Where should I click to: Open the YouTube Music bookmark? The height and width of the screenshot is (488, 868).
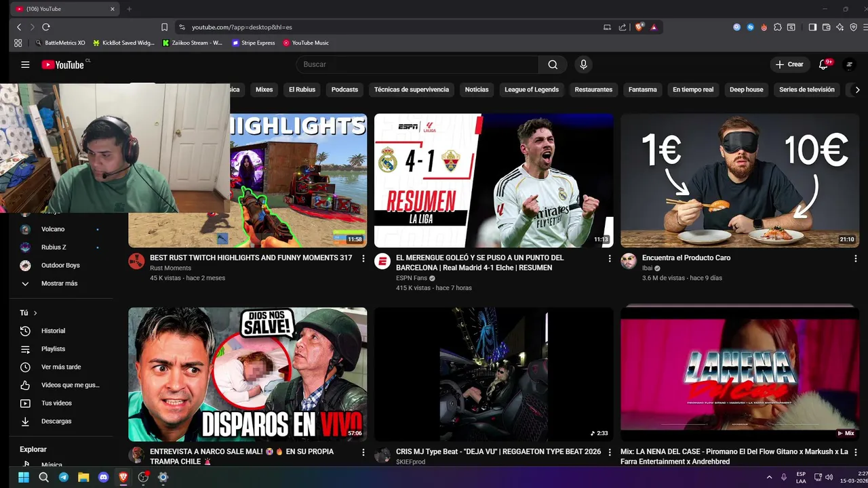pos(306,43)
